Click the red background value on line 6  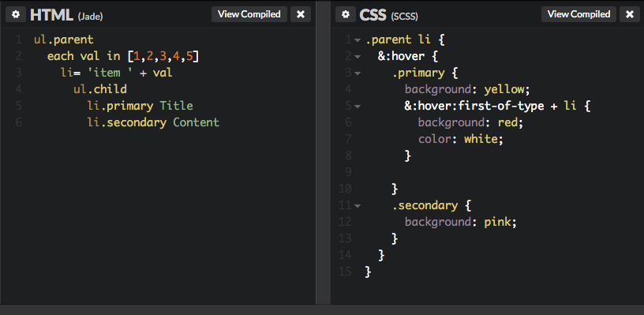pyautogui.click(x=507, y=122)
